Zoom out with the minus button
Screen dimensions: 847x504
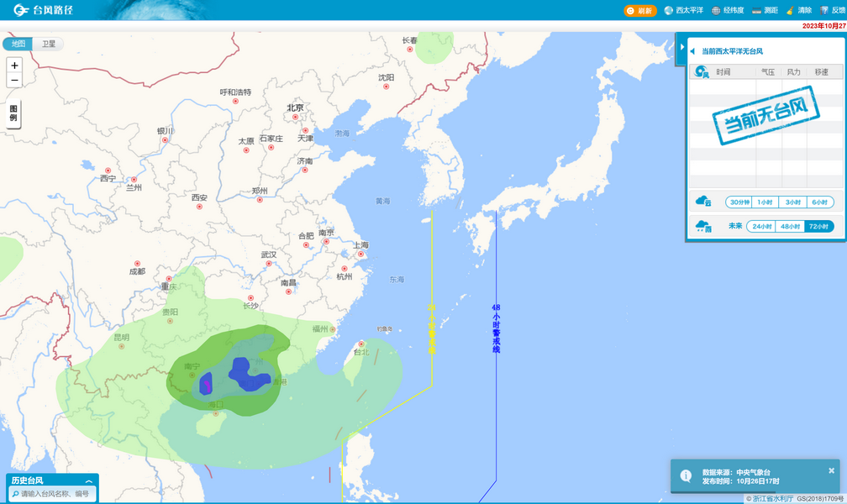click(14, 81)
